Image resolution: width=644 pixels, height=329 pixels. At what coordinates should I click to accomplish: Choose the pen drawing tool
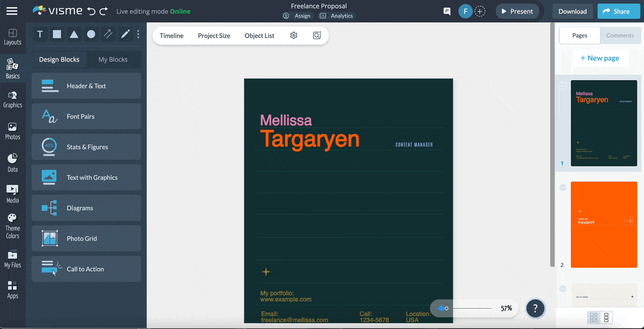[125, 34]
